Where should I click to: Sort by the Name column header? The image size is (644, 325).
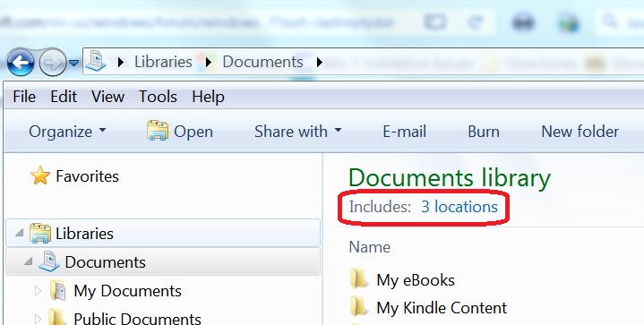pyautogui.click(x=370, y=247)
